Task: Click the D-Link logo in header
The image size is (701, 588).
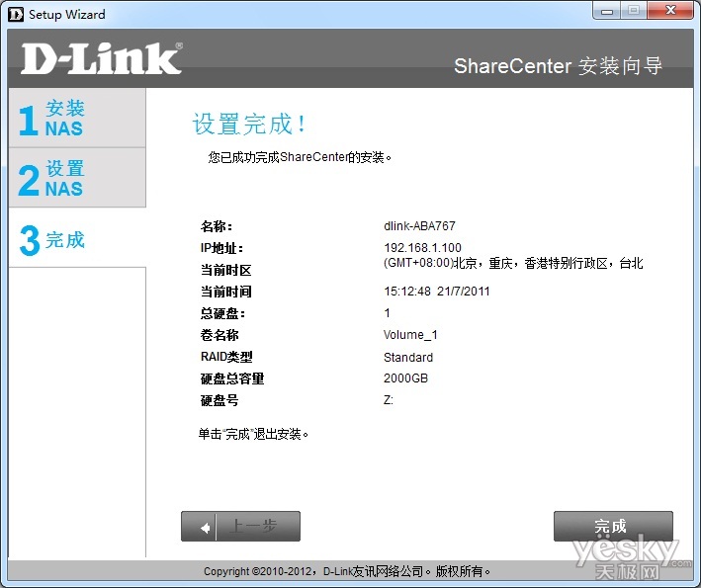Action: 102,58
